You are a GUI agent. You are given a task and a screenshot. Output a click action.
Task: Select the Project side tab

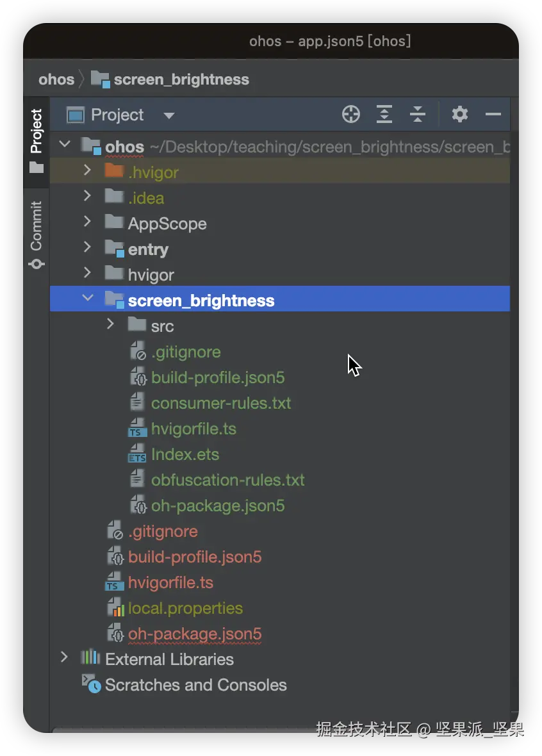[37, 140]
